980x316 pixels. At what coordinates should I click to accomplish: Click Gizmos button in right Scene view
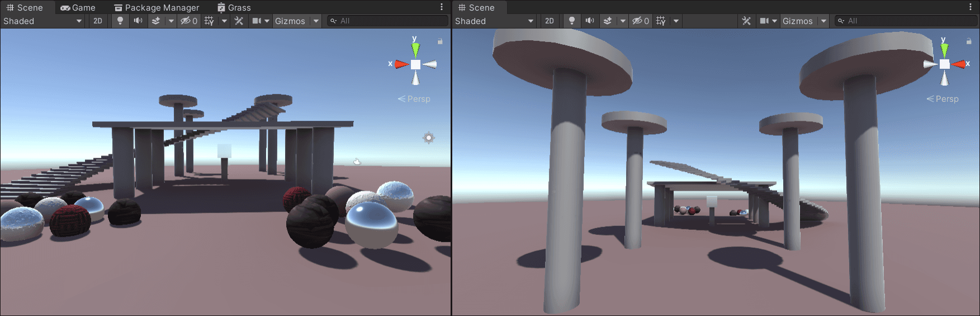click(x=798, y=21)
